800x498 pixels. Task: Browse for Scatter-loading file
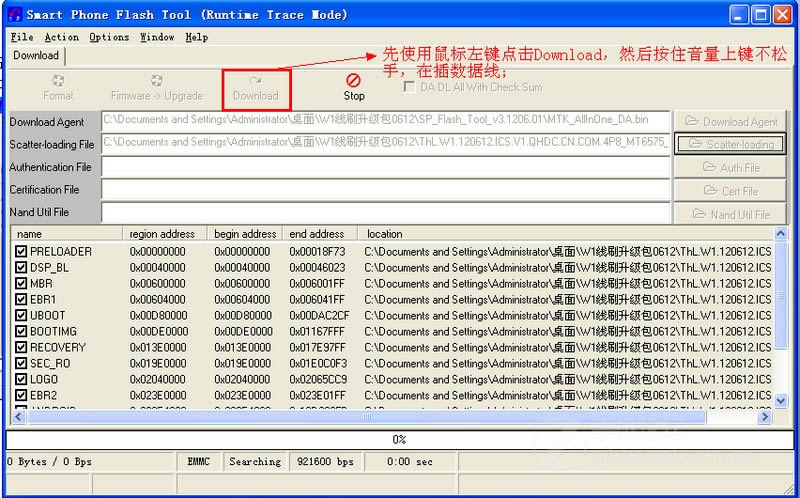[x=730, y=144]
